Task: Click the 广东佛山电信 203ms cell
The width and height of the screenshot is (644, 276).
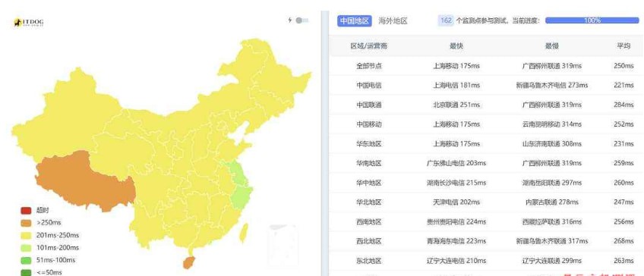Action: coord(456,163)
